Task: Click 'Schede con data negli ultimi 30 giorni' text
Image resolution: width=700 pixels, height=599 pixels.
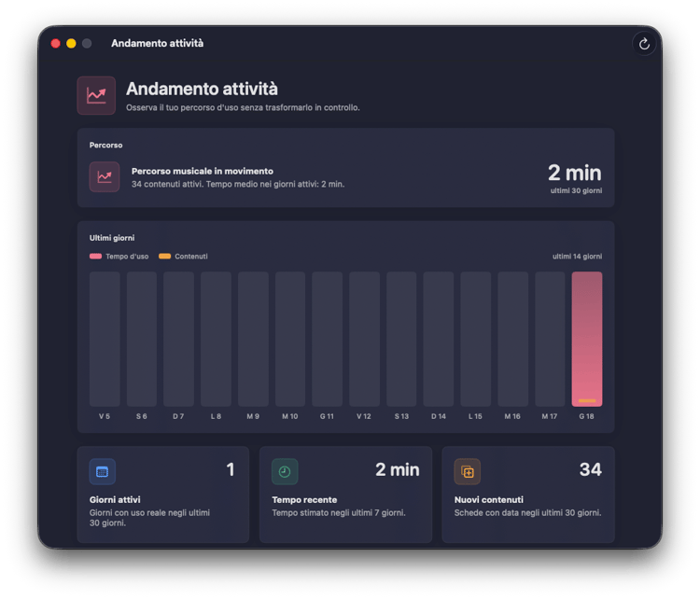Action: [527, 512]
